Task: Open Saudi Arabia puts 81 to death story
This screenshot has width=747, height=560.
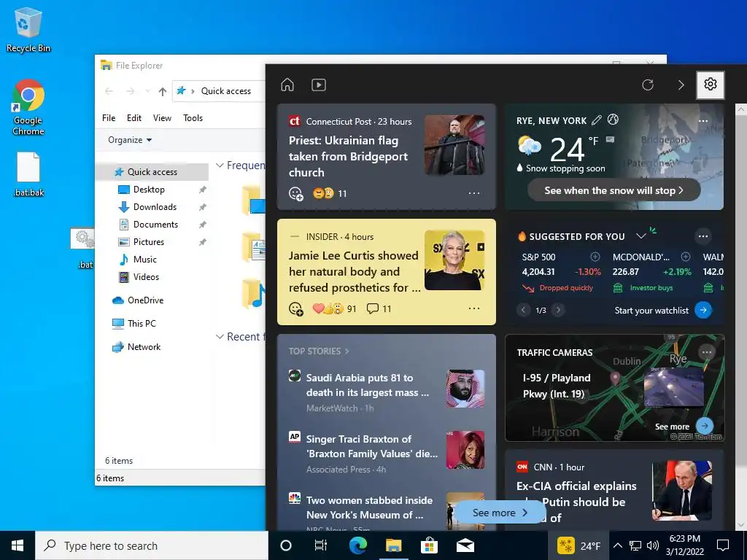Action: (x=368, y=385)
